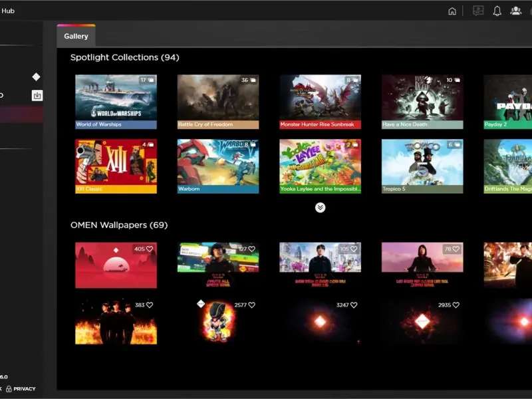Select the glowing diamond wallpaper with 3247 likes
532x399 pixels.
point(321,321)
